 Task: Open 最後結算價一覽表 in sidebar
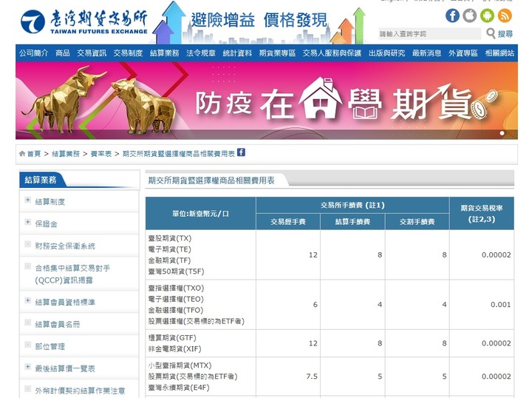point(65,368)
